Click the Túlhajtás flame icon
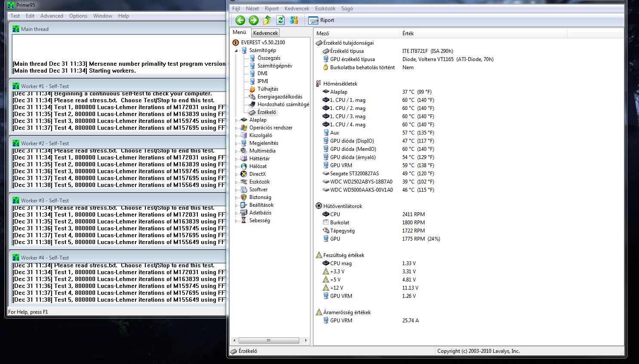 [x=252, y=89]
